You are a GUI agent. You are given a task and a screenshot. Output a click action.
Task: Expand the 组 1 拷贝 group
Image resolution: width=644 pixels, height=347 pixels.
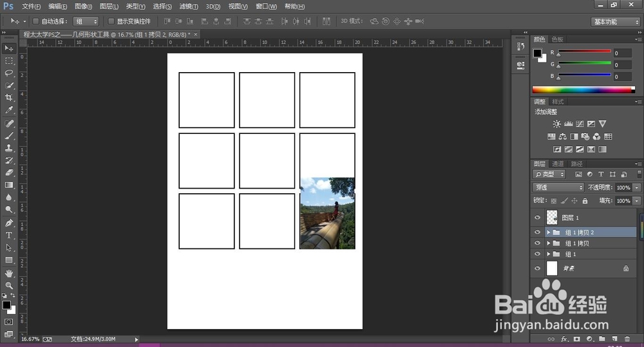point(548,243)
